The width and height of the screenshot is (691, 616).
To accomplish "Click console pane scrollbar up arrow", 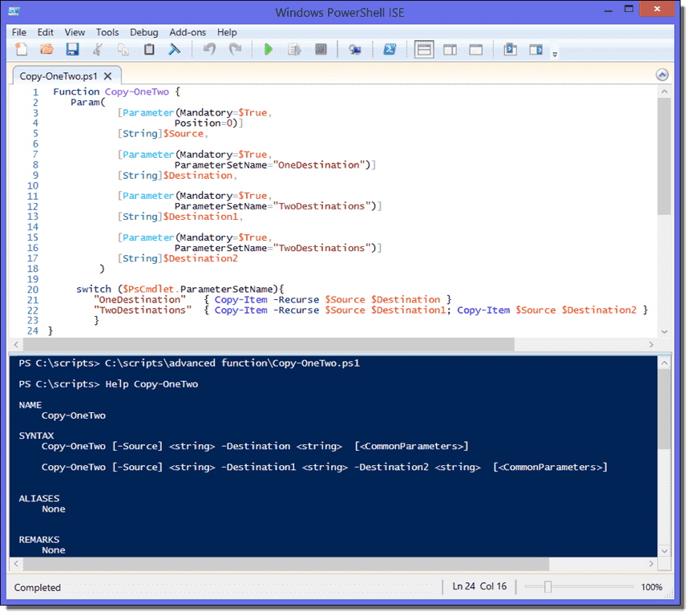I will coord(664,363).
